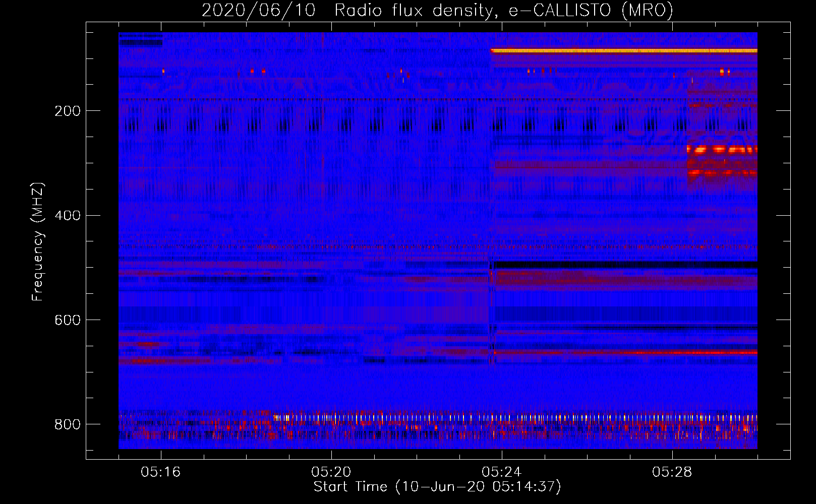This screenshot has height=504, width=816.
Task: Select the 600 frequency tick label
Action: click(67, 321)
